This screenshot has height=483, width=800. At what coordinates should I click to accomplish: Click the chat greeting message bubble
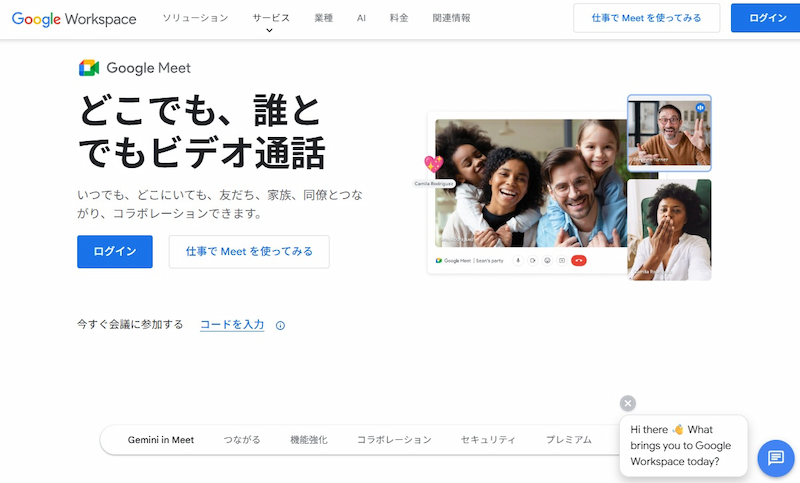(x=684, y=446)
